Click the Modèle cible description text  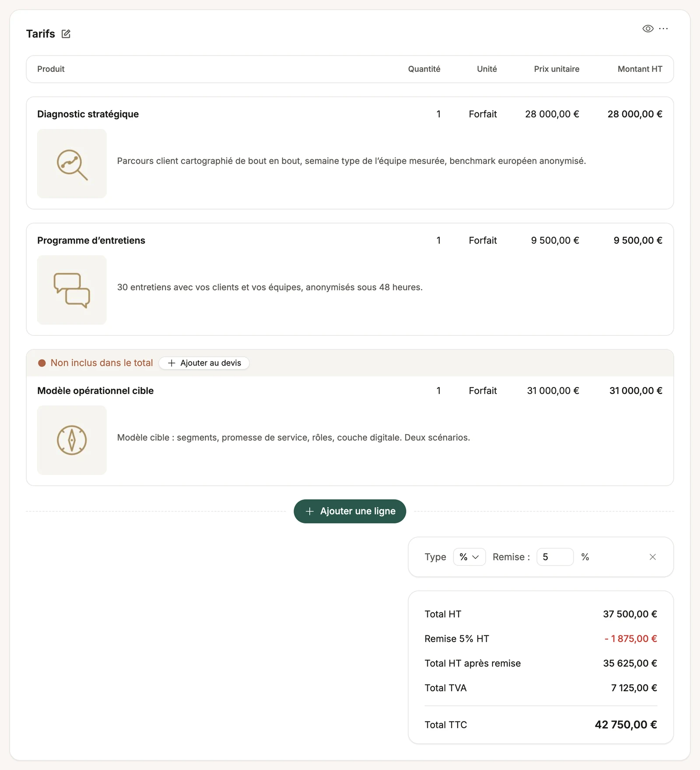[294, 438]
